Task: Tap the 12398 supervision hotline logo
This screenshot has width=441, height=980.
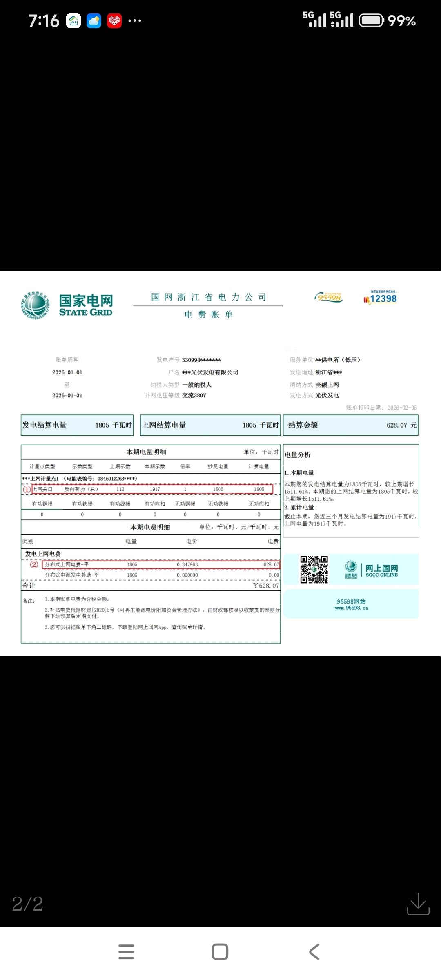Action: [381, 298]
